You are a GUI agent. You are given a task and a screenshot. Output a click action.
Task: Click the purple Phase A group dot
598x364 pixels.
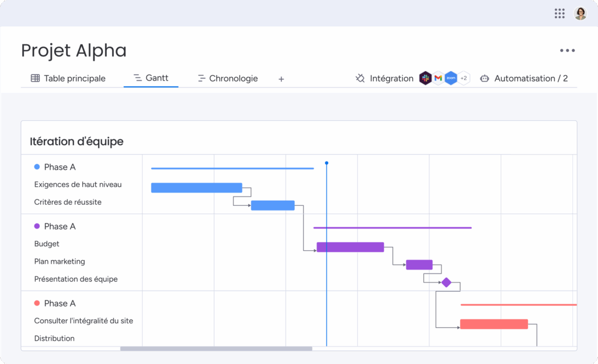coord(37,226)
